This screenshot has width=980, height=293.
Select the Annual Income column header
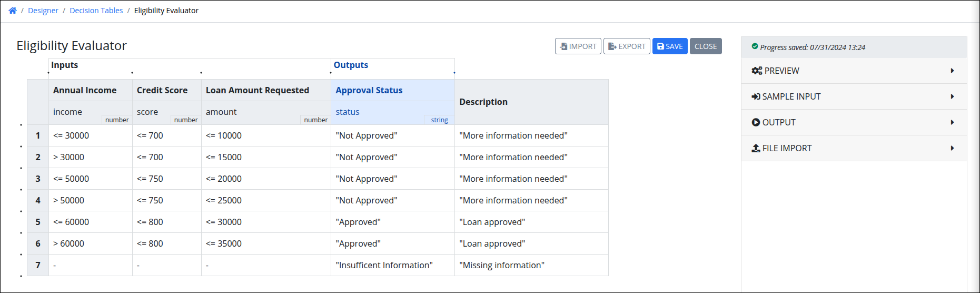(x=90, y=90)
